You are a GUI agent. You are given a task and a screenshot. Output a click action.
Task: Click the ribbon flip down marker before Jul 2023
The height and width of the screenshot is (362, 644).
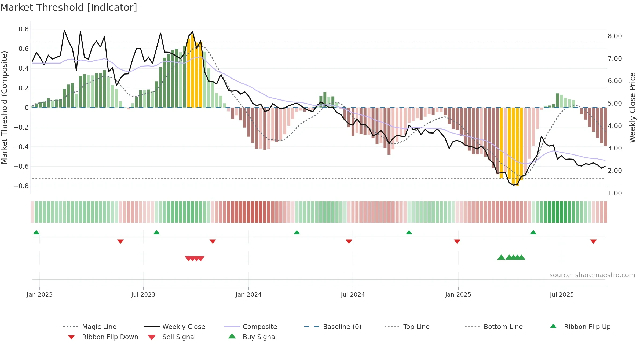click(120, 242)
